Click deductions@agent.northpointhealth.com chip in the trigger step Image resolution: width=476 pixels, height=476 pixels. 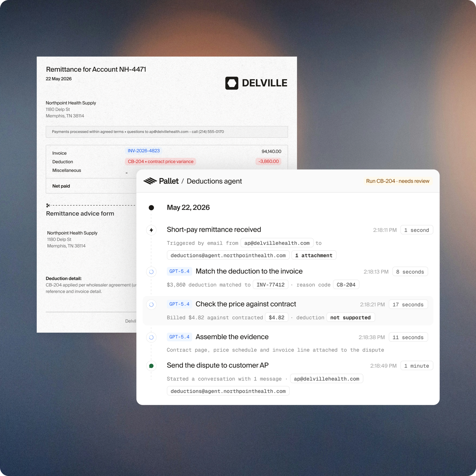point(228,255)
